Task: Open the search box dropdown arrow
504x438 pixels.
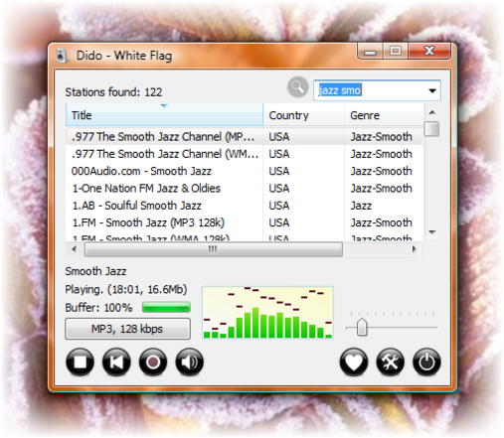Action: click(432, 90)
